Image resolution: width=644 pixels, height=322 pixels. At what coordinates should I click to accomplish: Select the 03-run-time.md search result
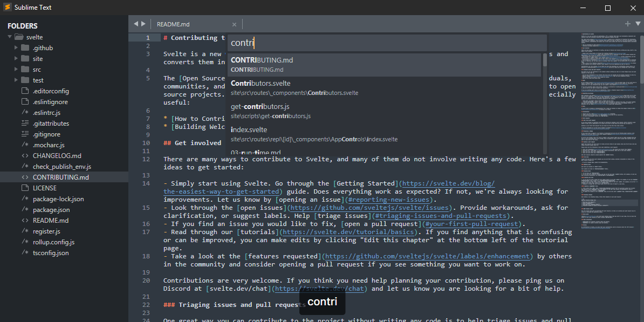coord(385,150)
